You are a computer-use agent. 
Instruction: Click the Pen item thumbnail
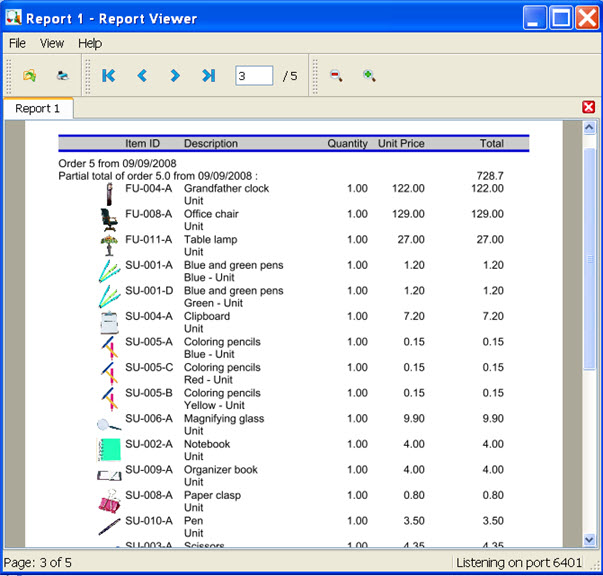[x=109, y=527]
